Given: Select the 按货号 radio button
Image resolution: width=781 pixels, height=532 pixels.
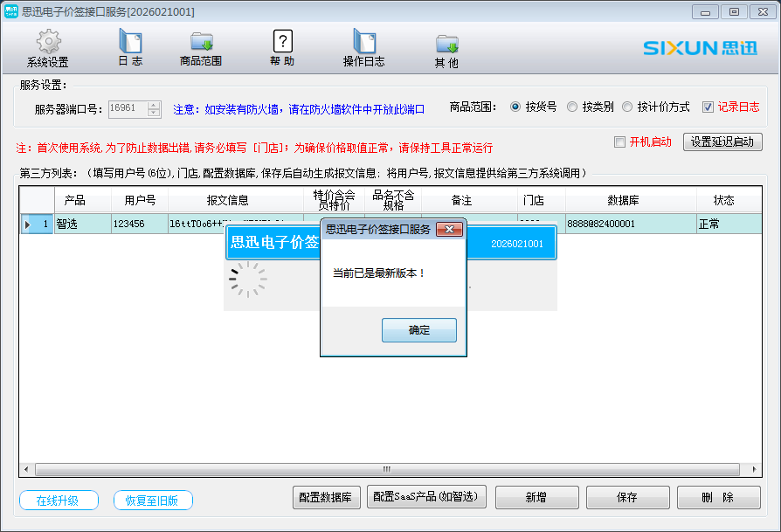Looking at the screenshot, I should (x=515, y=107).
